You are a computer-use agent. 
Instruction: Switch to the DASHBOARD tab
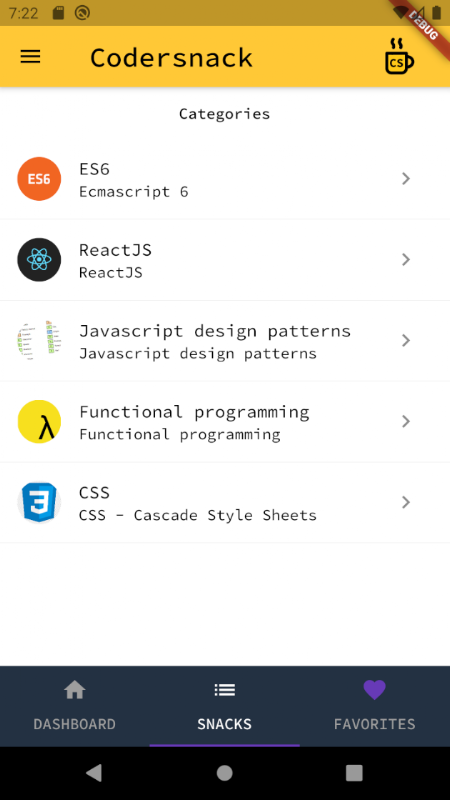coord(74,706)
